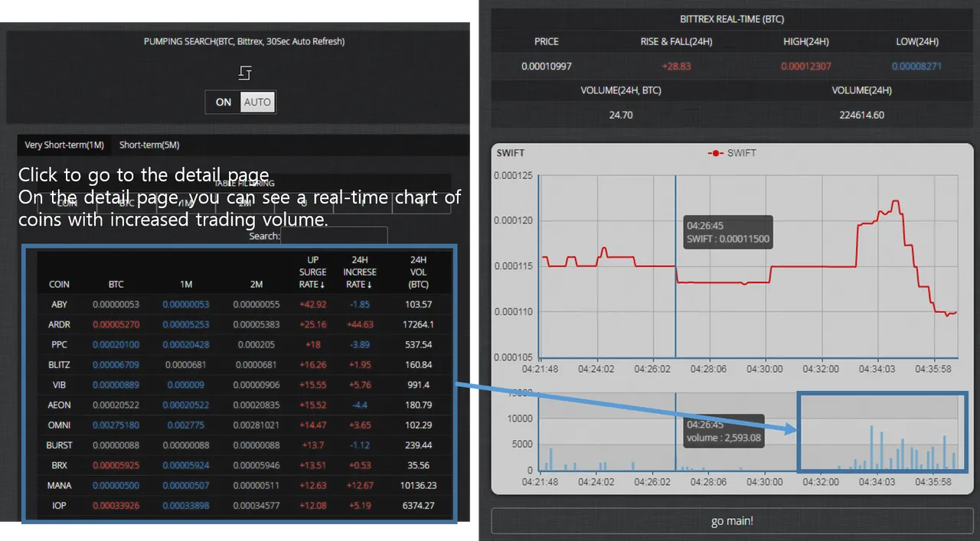Toggle the 2M table filtering button
The image size is (980, 541).
[245, 203]
